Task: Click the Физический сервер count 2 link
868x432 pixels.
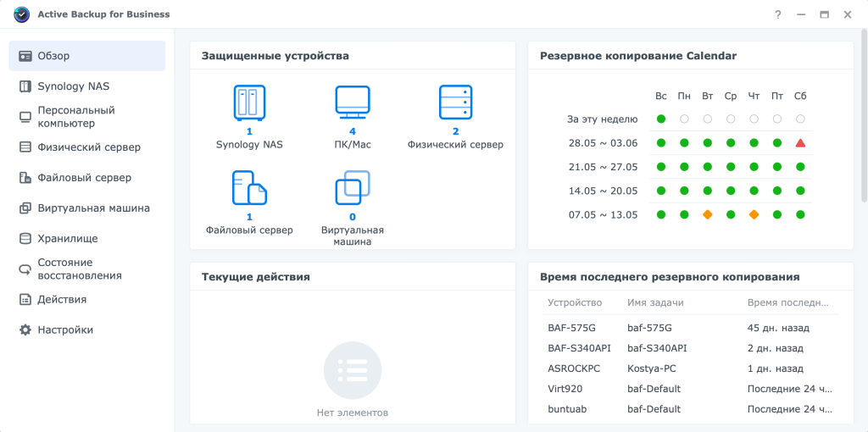Action: 455,131
